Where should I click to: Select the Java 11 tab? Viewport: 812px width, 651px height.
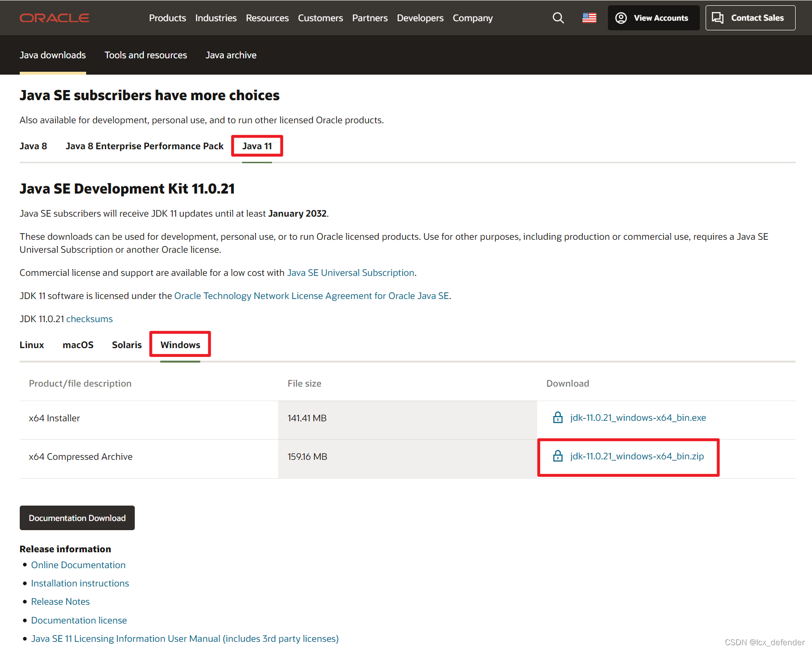click(x=257, y=146)
